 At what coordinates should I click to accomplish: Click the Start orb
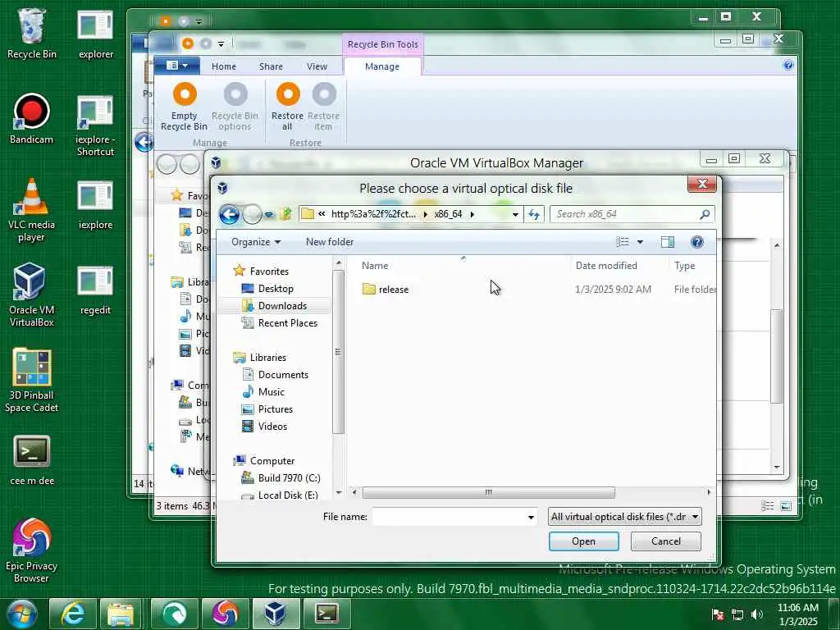click(21, 614)
